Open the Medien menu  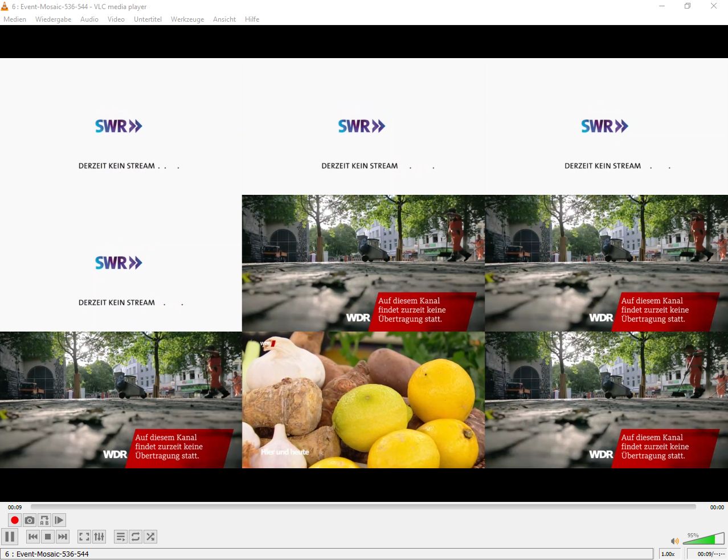(x=15, y=19)
